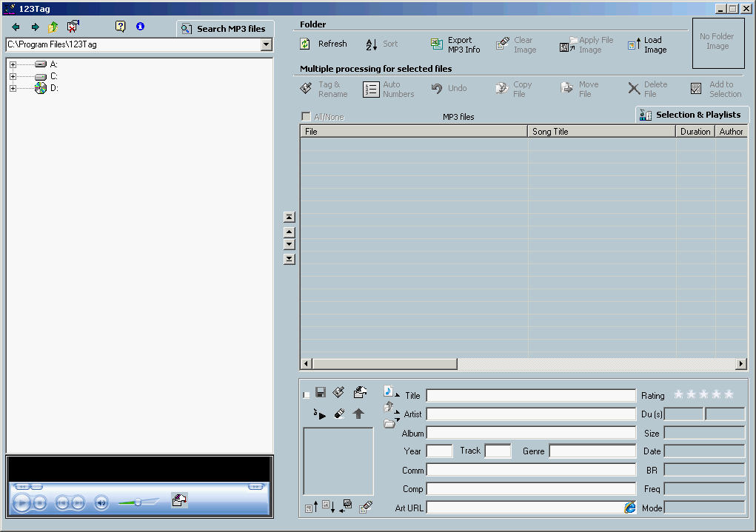Image resolution: width=756 pixels, height=532 pixels.
Task: Sort by the Duration column header
Action: (x=695, y=132)
